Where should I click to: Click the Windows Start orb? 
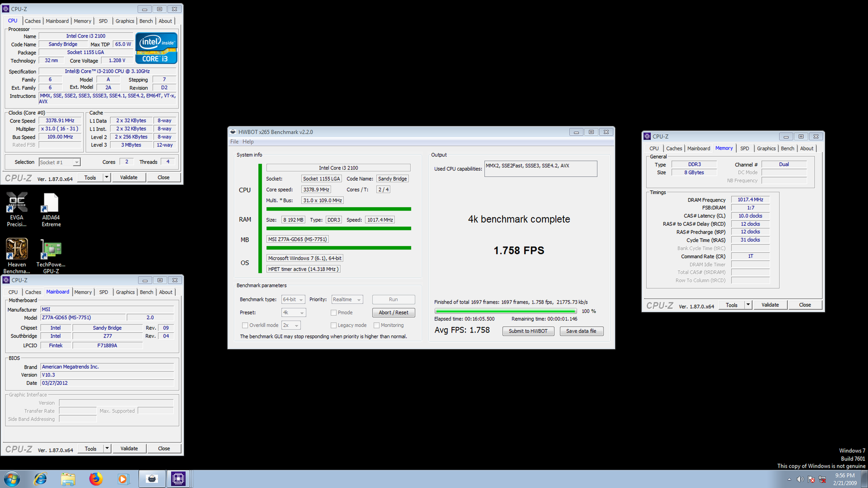click(x=12, y=479)
